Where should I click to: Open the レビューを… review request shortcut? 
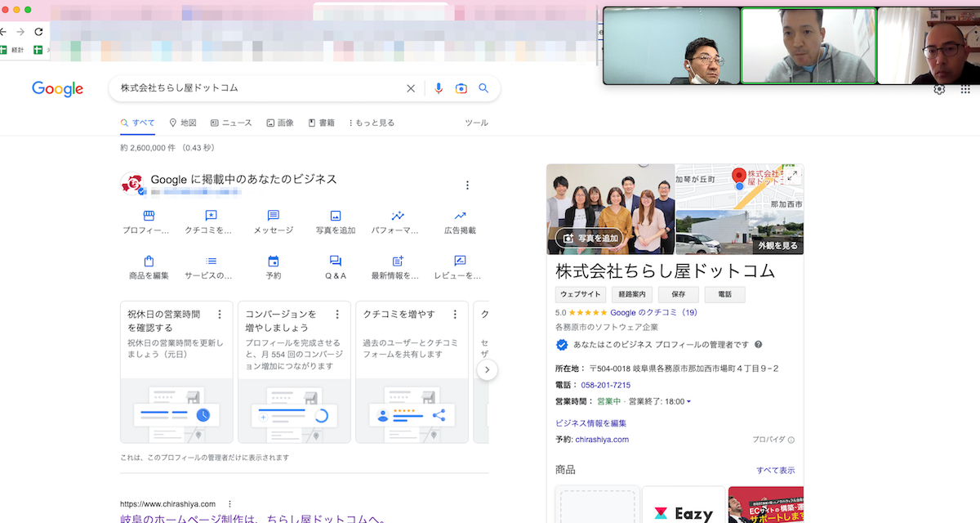(460, 268)
